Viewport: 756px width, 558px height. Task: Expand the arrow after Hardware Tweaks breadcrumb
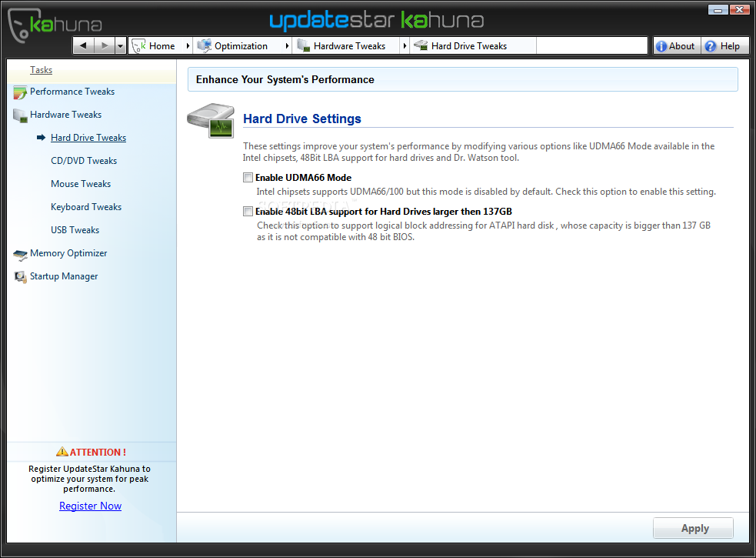click(405, 46)
